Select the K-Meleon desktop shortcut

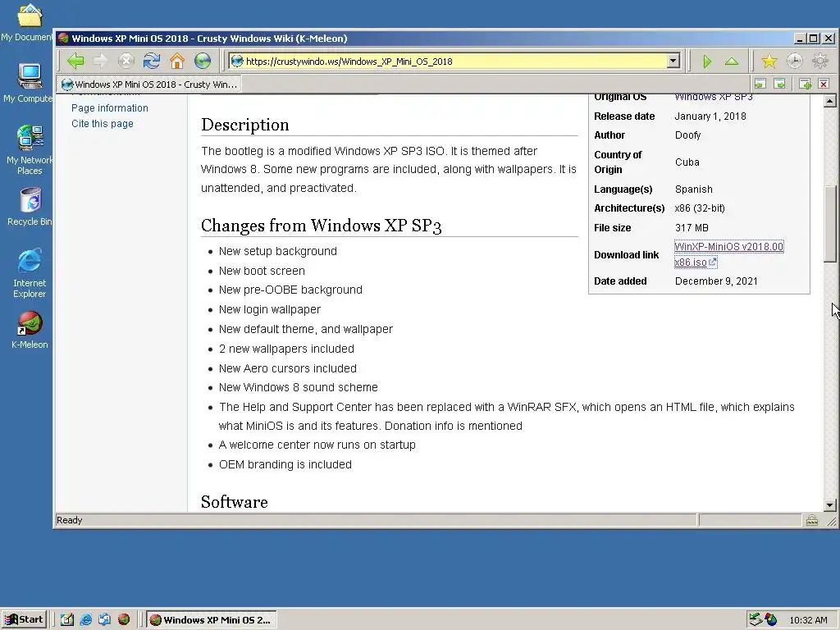pyautogui.click(x=30, y=330)
